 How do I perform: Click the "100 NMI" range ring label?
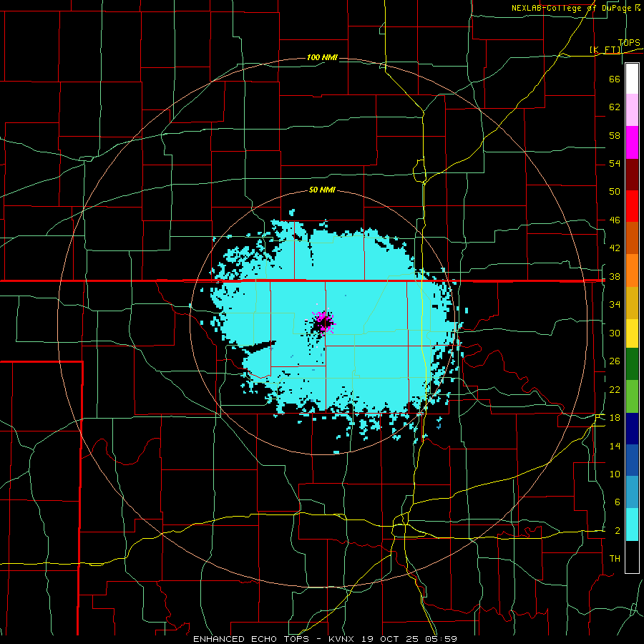coord(322,57)
